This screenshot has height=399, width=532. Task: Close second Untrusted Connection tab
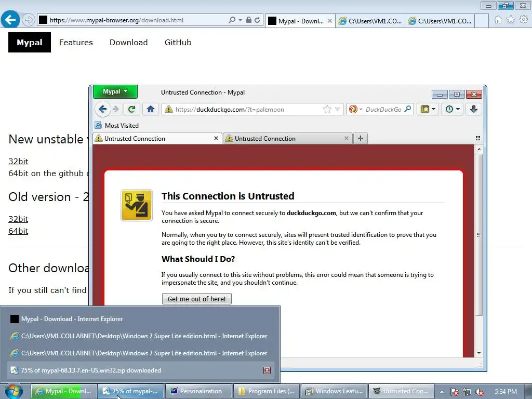(x=347, y=138)
